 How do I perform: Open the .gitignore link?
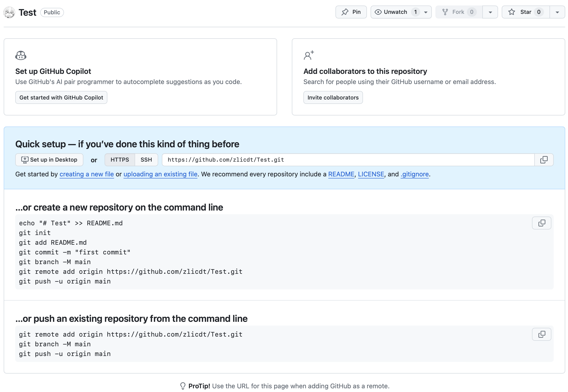click(x=414, y=174)
